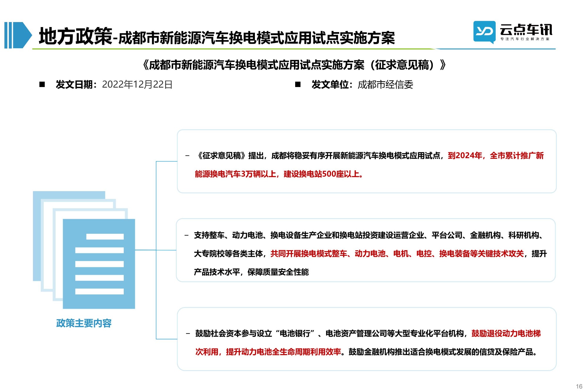Select the issuer 成都市经信委

click(385, 85)
